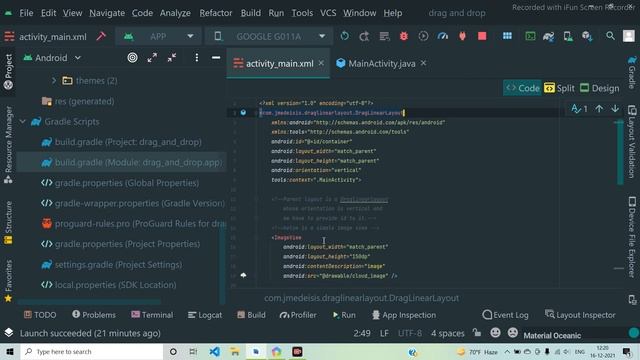
Task: Click the sad face feedback icon
Action: pos(513,333)
